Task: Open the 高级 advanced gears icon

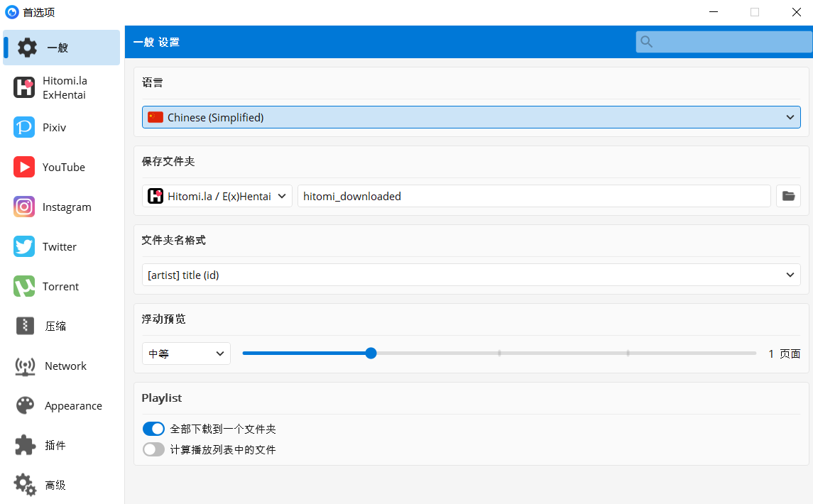Action: click(x=25, y=485)
